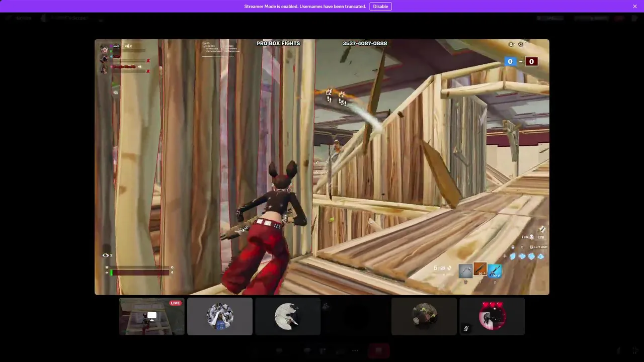Select participant tile with crowd avatar

point(220,316)
